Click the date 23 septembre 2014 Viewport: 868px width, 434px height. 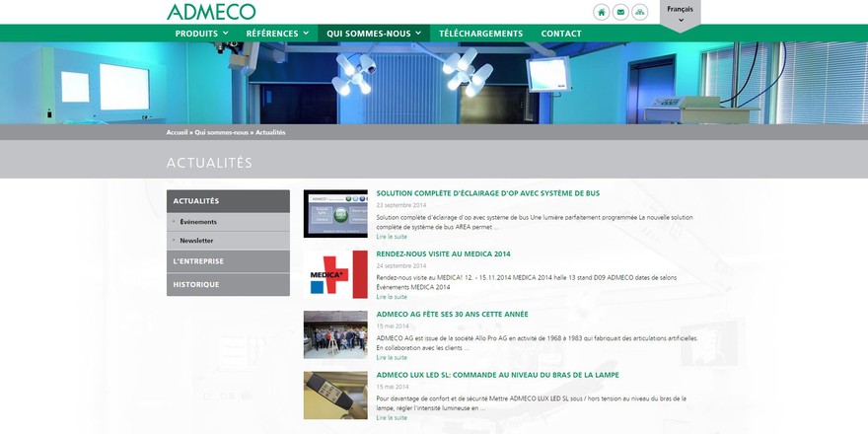click(x=401, y=205)
